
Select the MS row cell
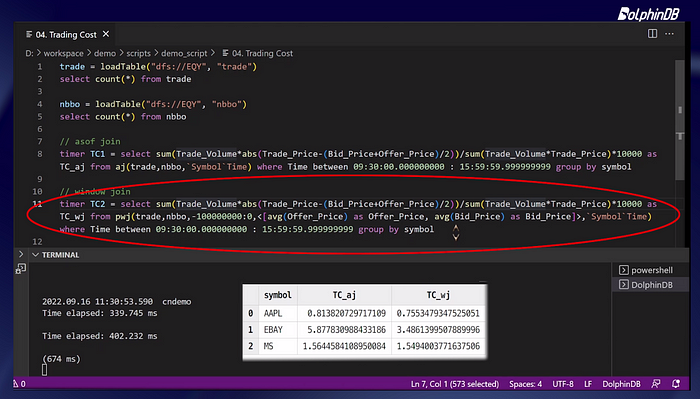click(x=268, y=346)
